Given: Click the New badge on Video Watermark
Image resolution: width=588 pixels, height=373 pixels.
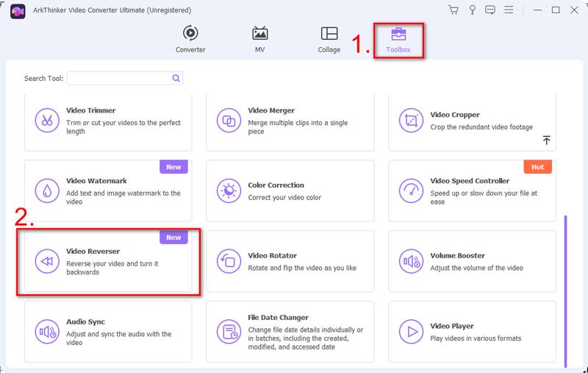Looking at the screenshot, I should [173, 167].
